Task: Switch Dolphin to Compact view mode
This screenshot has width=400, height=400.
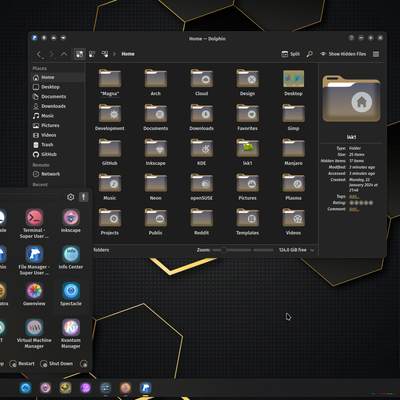Action: pos(92,54)
